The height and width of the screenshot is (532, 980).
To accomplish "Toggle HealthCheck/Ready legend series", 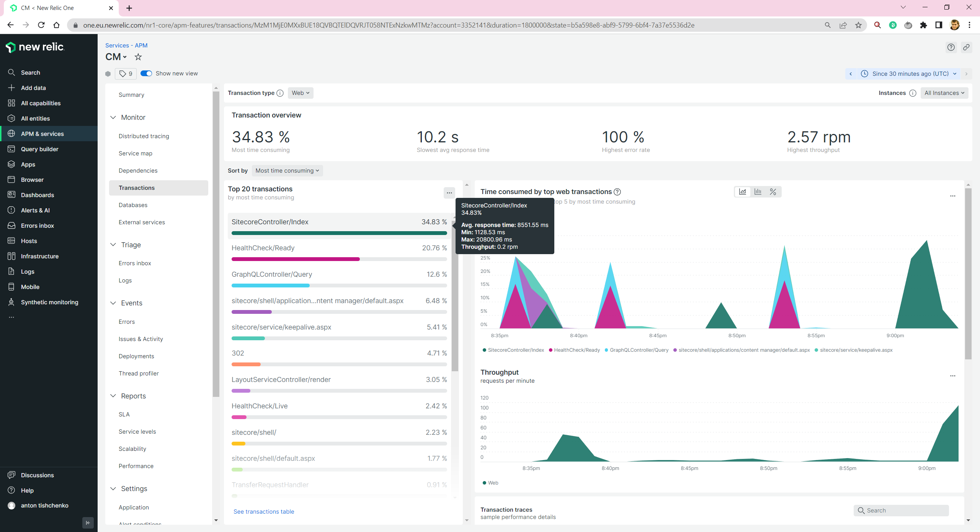I will pos(577,350).
